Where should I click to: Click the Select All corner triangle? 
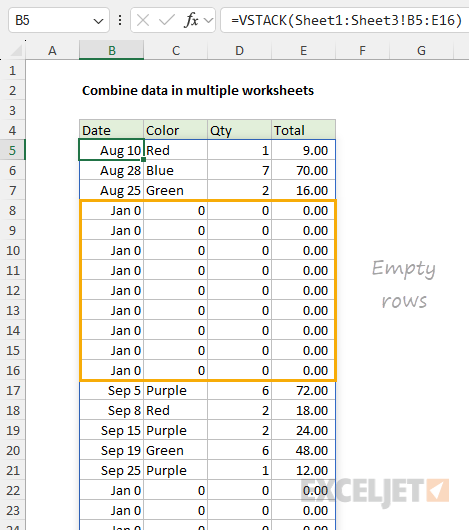[16, 51]
